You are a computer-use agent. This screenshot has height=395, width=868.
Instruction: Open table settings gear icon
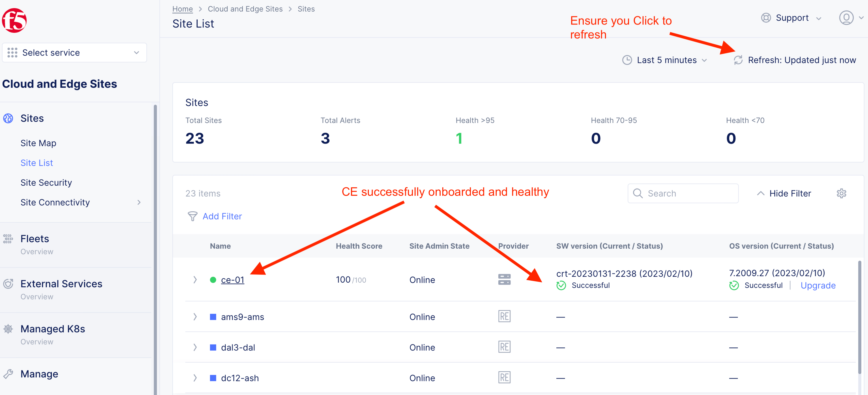click(x=841, y=193)
